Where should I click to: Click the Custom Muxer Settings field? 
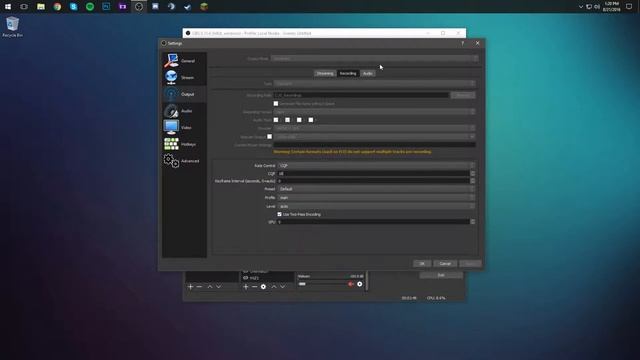(x=374, y=145)
